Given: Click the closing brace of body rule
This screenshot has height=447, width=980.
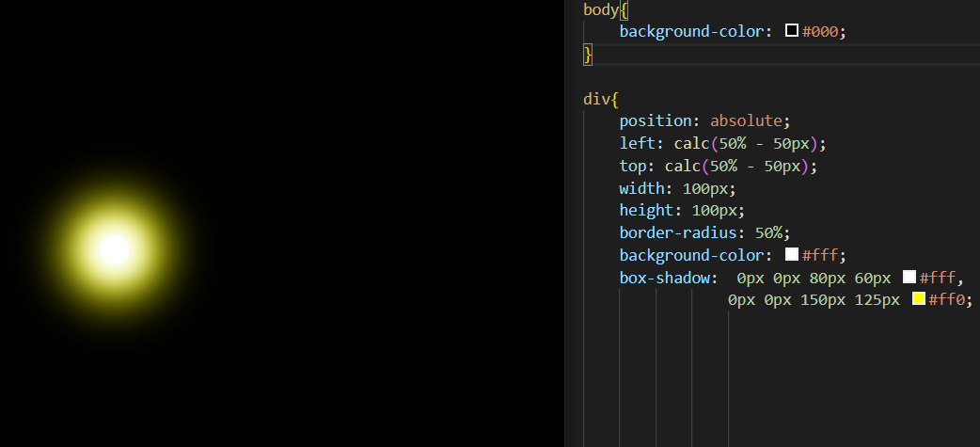Looking at the screenshot, I should coord(588,55).
